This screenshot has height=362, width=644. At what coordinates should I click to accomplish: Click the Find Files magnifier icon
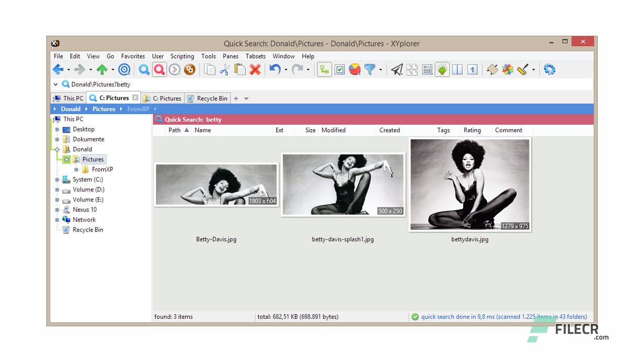144,69
